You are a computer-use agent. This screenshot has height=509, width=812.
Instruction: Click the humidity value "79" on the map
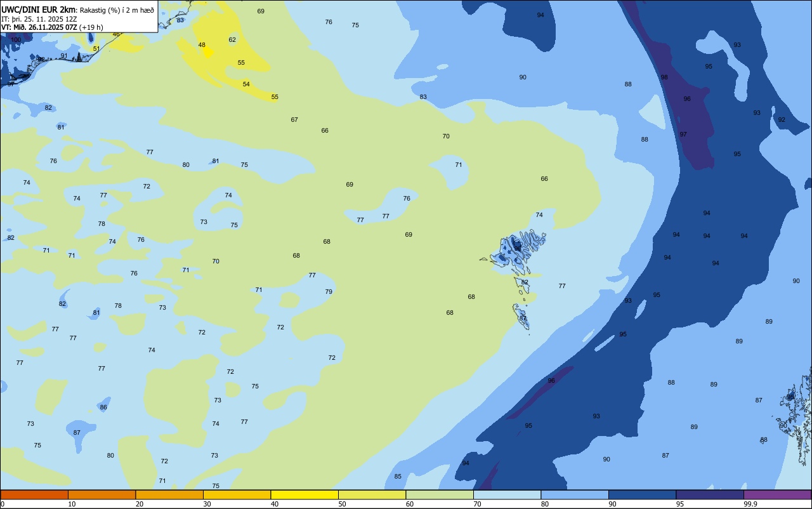329,292
